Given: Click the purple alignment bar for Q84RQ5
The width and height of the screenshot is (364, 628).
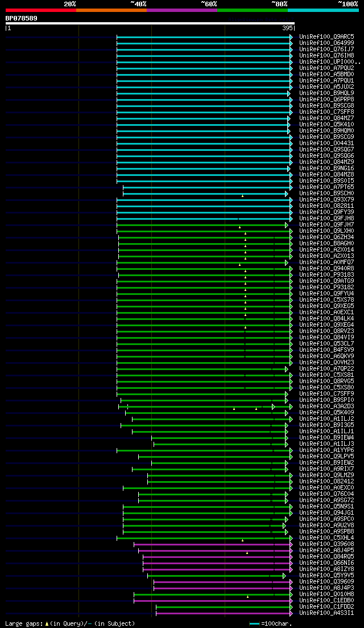Looking at the screenshot, I should coord(218,557).
